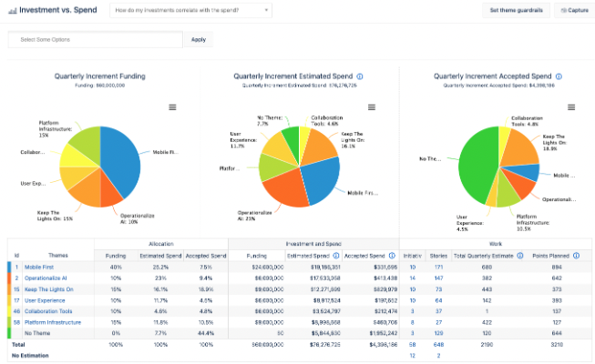Click total estimated spend $76,276,725 cell
This screenshot has height=364, width=595.
[324, 345]
